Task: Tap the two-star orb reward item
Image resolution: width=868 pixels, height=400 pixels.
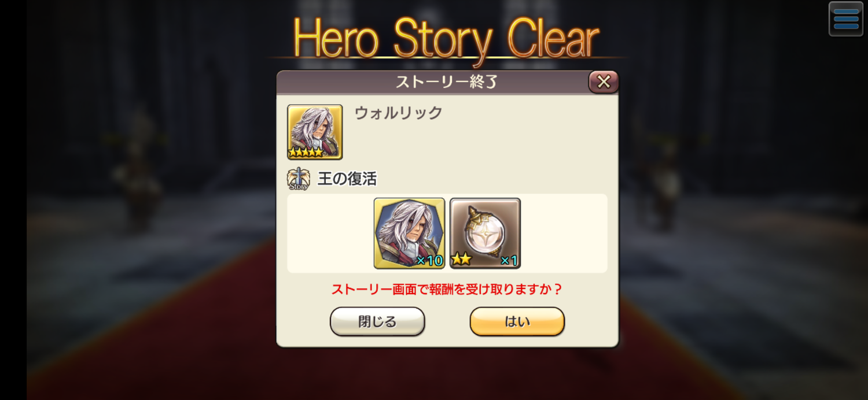Action: click(485, 233)
